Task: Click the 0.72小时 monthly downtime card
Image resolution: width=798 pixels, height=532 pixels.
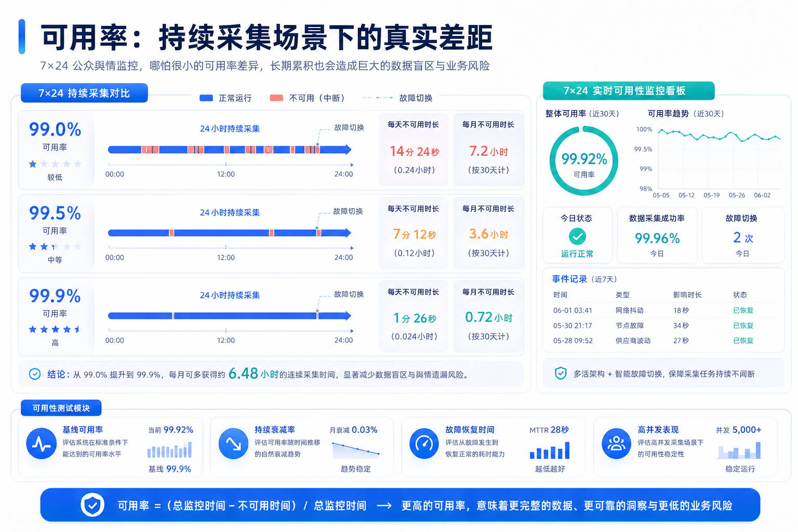Action: click(488, 316)
